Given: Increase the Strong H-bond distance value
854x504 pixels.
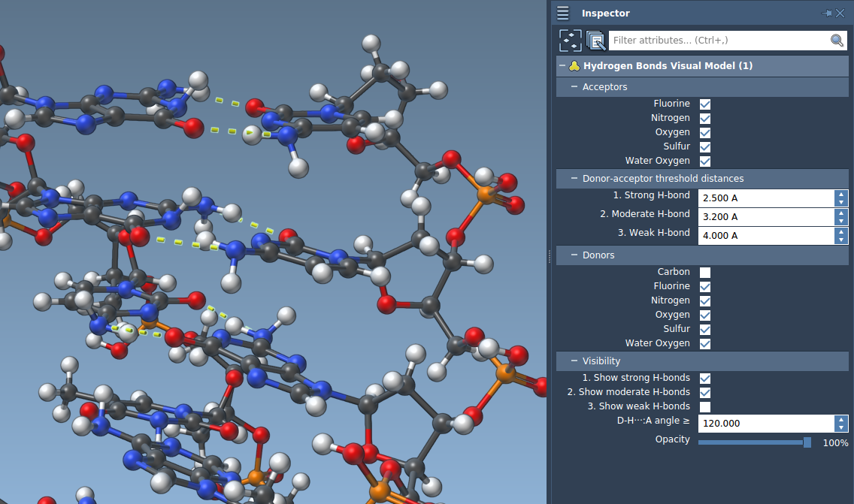Looking at the screenshot, I should coord(841,194).
